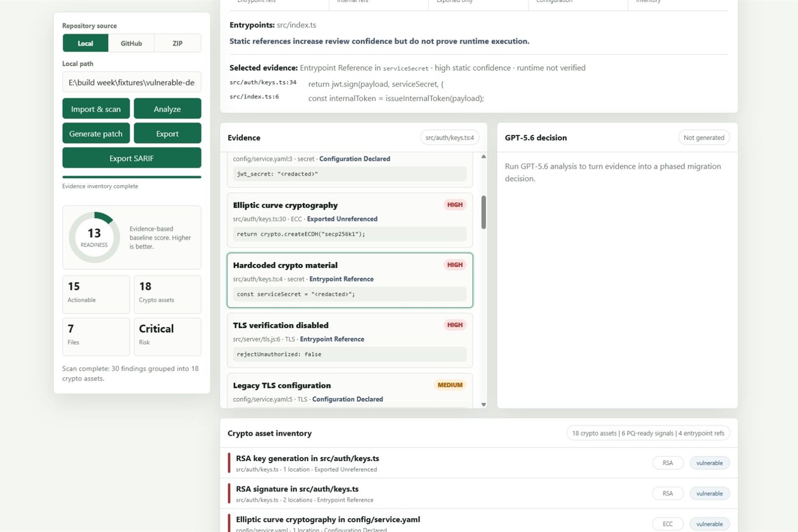Start the Import & scan button
This screenshot has width=798, height=532.
tap(96, 109)
